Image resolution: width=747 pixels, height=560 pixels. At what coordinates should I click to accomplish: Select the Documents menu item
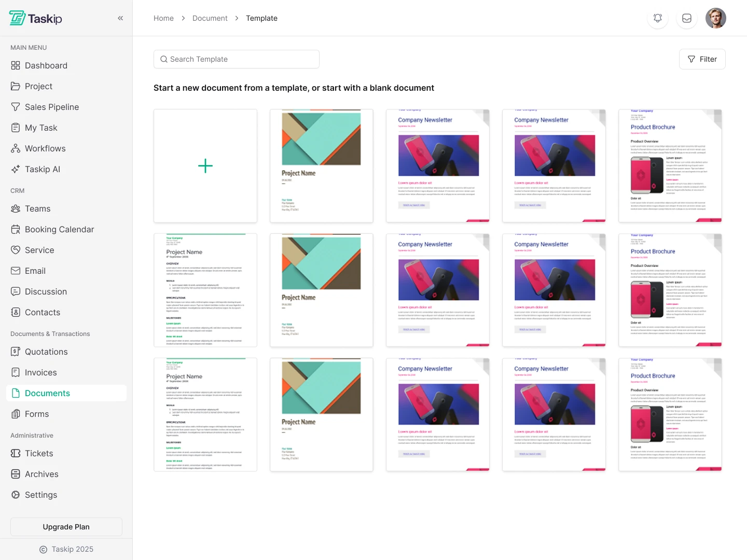click(47, 393)
